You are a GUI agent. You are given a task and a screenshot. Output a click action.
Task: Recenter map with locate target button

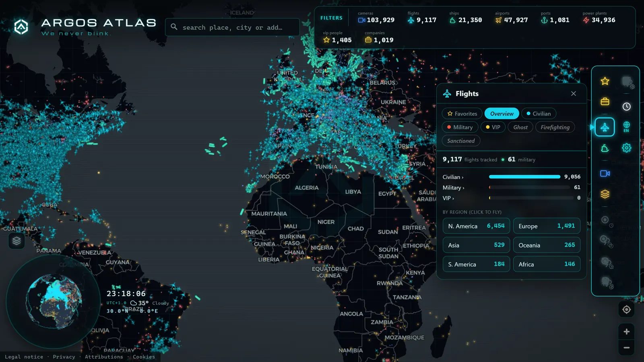[x=626, y=309]
